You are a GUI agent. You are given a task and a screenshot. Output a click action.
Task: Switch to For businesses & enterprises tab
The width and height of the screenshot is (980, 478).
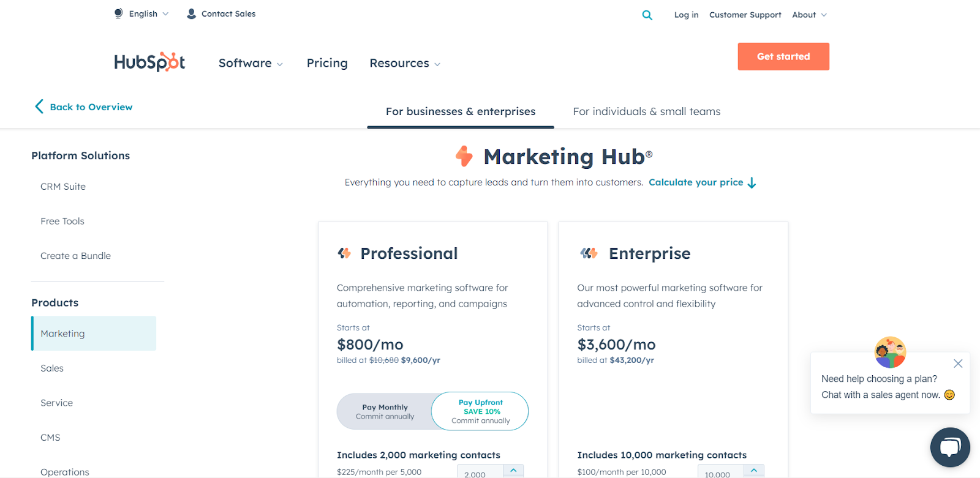click(x=461, y=111)
